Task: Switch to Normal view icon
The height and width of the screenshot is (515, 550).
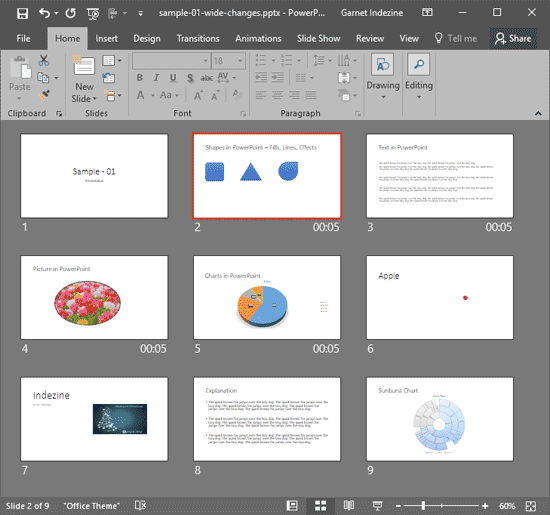Action: point(292,506)
